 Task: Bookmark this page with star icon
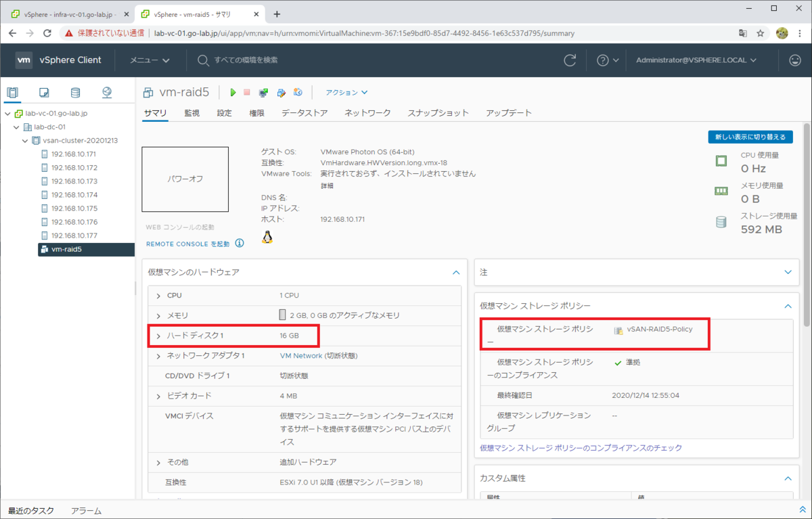click(x=760, y=32)
